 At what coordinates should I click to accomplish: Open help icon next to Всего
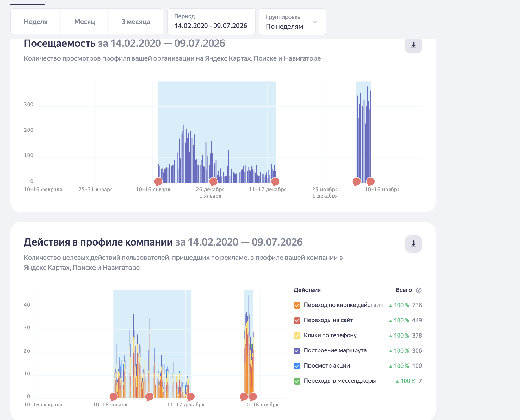419,290
